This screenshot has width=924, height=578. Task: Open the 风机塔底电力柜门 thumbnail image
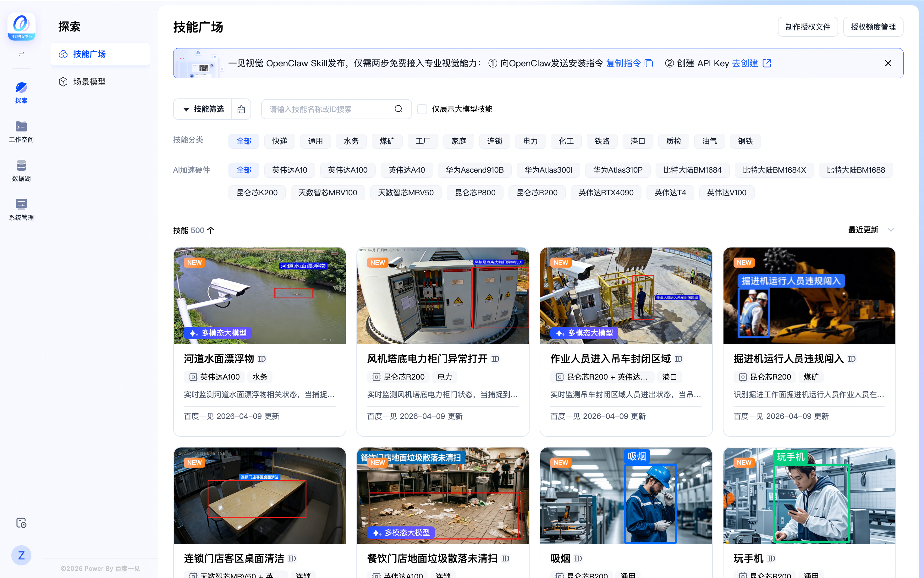coord(443,296)
